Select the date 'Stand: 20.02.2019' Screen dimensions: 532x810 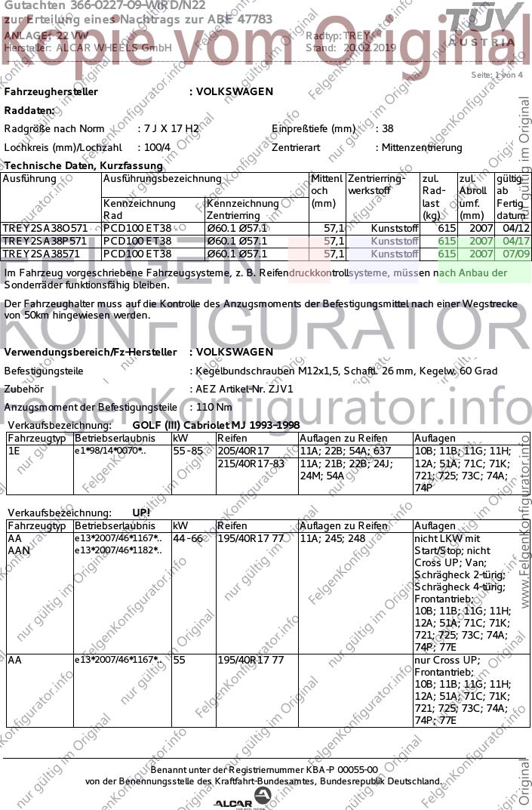[351, 48]
